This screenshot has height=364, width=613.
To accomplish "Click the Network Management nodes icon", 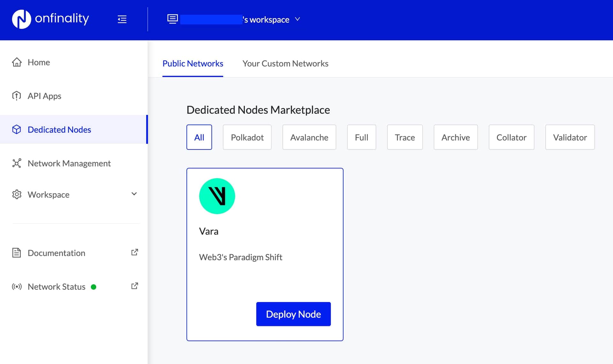I will tap(17, 163).
